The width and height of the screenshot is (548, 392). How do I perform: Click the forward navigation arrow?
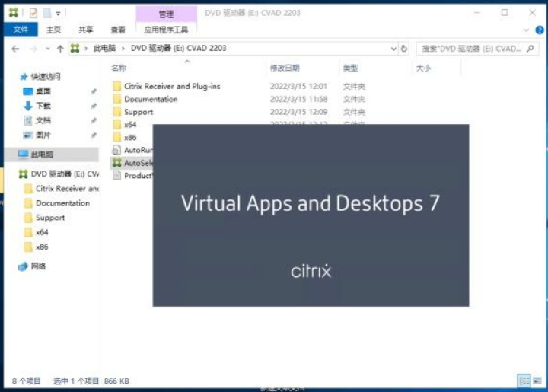(x=33, y=49)
